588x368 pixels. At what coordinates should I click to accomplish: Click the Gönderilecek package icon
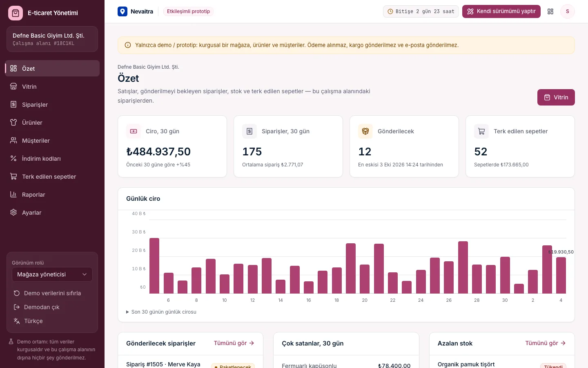365,131
